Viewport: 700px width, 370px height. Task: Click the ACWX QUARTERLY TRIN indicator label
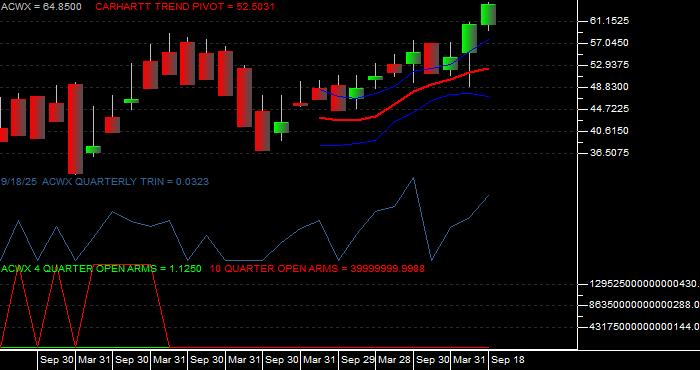click(104, 181)
